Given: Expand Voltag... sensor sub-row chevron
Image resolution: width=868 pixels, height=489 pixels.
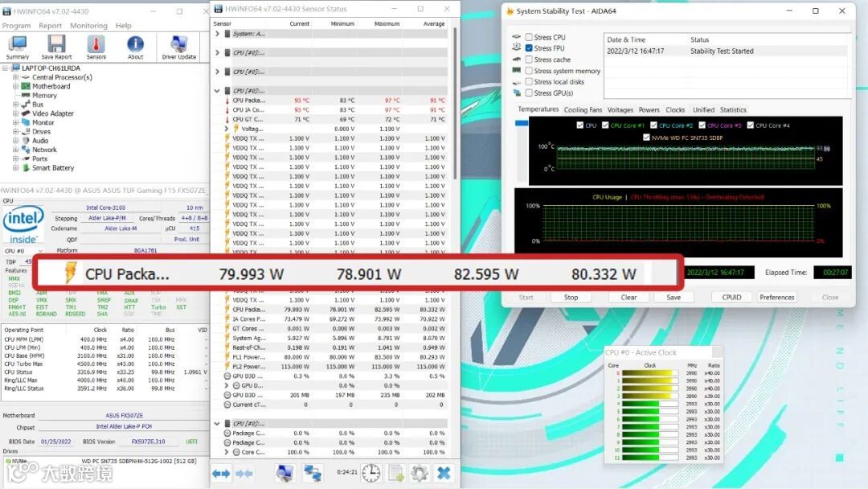Looking at the screenshot, I should (x=227, y=129).
